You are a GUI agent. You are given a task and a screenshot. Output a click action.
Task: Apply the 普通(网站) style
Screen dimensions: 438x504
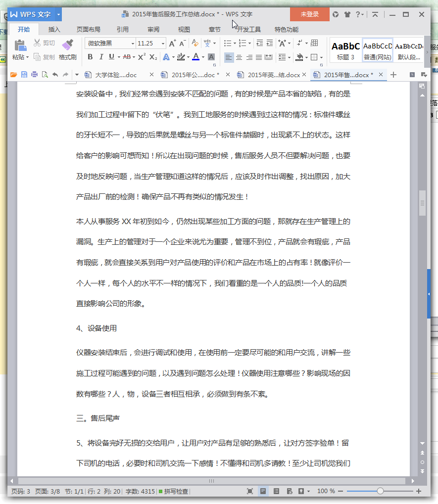click(378, 51)
